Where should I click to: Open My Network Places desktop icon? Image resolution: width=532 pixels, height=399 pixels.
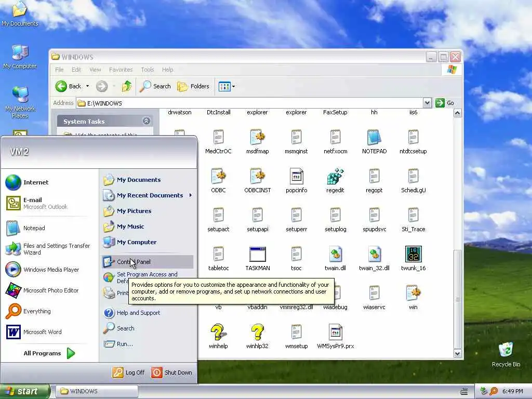click(20, 102)
